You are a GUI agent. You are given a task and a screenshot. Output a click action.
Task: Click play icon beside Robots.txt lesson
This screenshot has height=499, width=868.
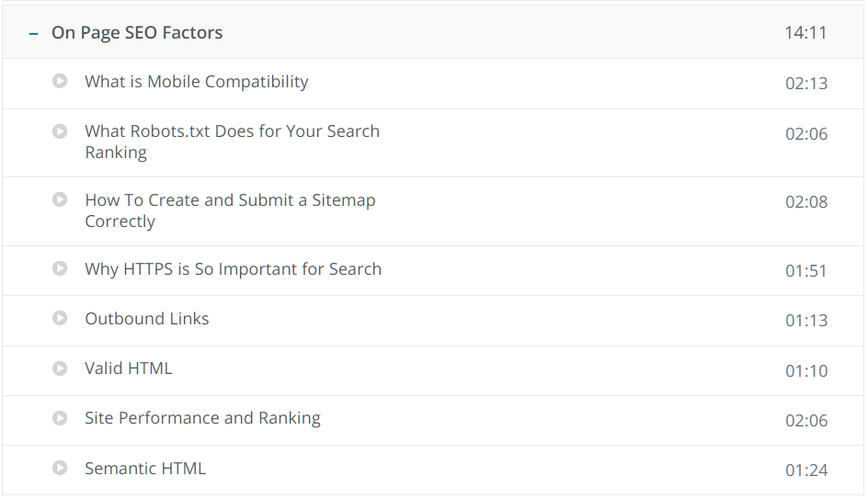click(60, 131)
